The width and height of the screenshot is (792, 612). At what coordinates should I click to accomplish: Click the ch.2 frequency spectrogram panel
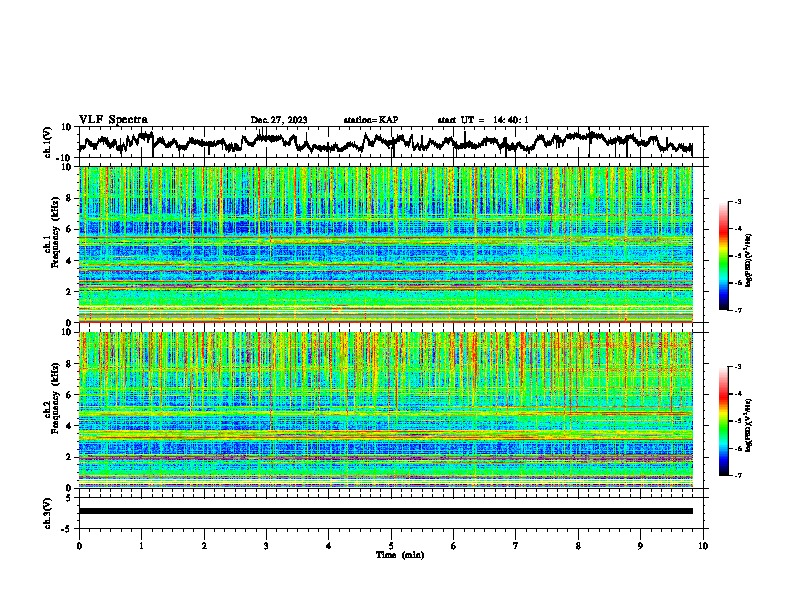[385, 410]
